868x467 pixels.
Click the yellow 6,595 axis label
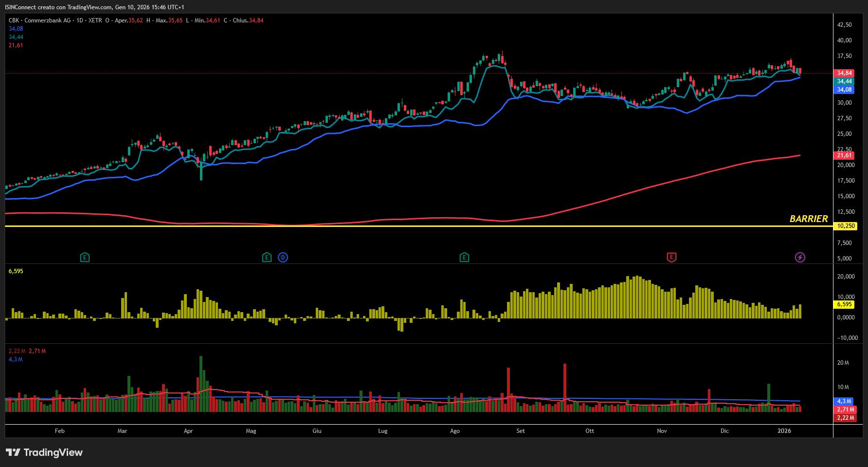point(844,304)
